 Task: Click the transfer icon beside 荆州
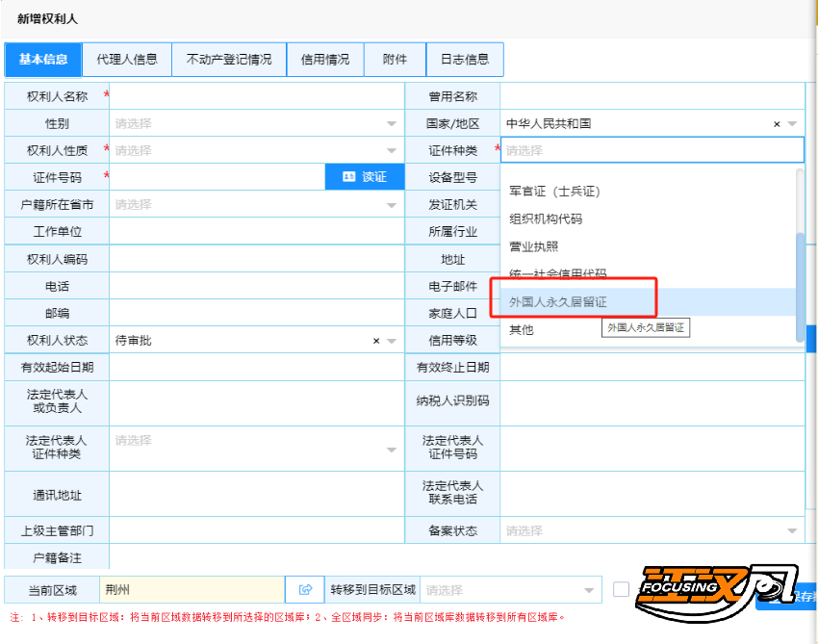[306, 590]
